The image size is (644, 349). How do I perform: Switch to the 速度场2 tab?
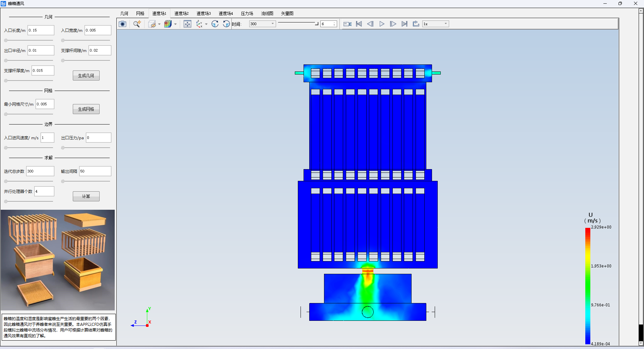pyautogui.click(x=181, y=13)
